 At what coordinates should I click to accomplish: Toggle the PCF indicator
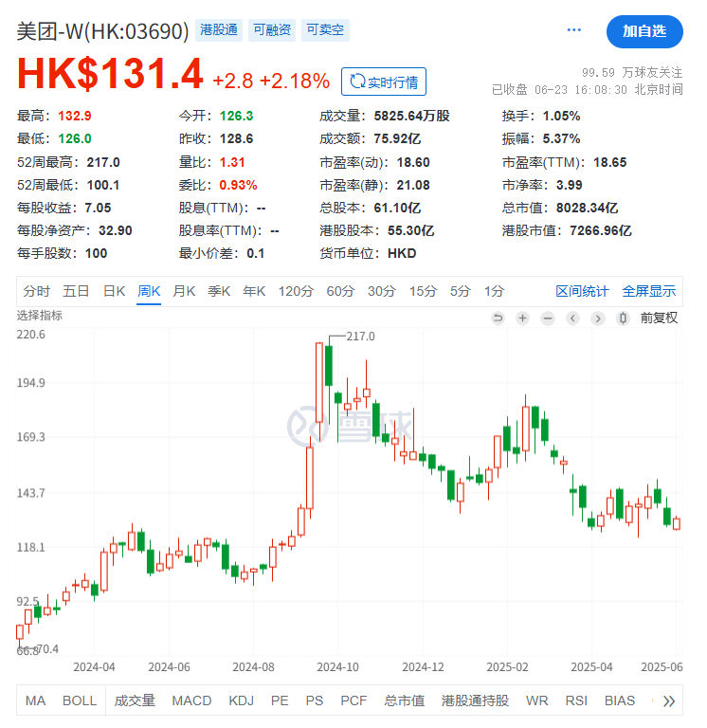click(353, 701)
